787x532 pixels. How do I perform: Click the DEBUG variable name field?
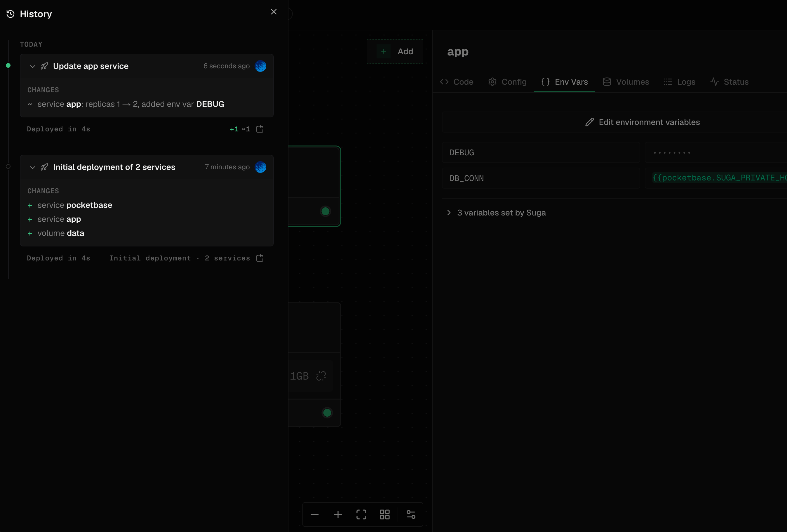coord(541,153)
